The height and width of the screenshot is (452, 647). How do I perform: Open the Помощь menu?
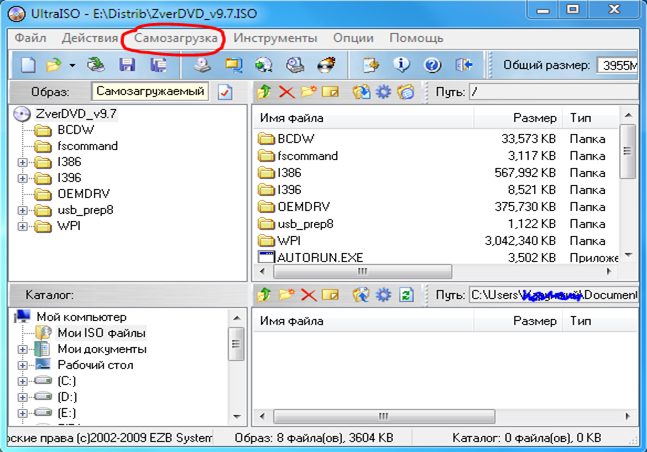click(416, 38)
